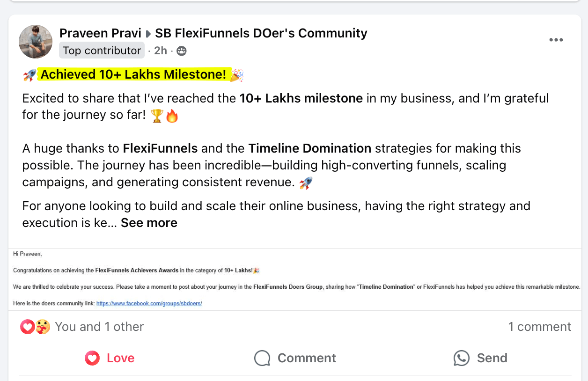Open Praveen Pravi's profile
Image resolution: width=588 pixels, height=381 pixels.
[x=100, y=33]
